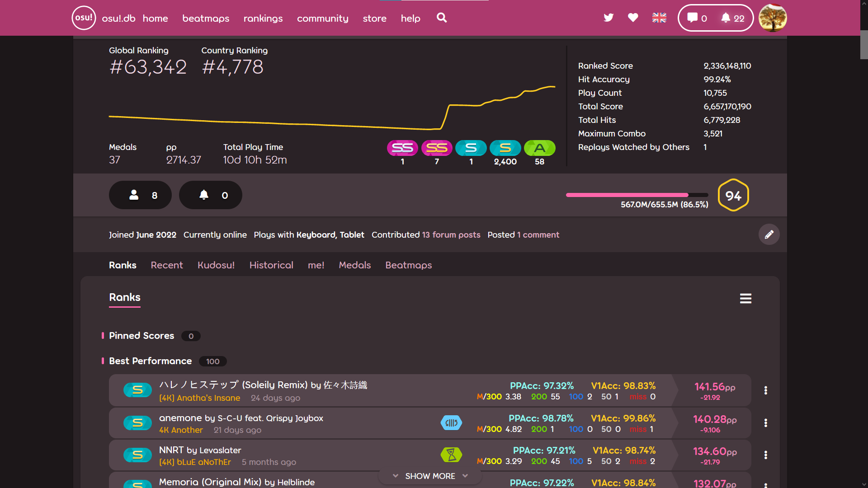
Task: Open the search magnifier icon
Action: (x=442, y=18)
